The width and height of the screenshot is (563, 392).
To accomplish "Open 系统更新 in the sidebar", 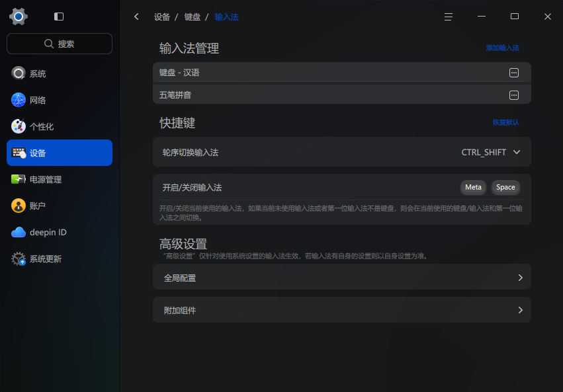I will (60, 259).
